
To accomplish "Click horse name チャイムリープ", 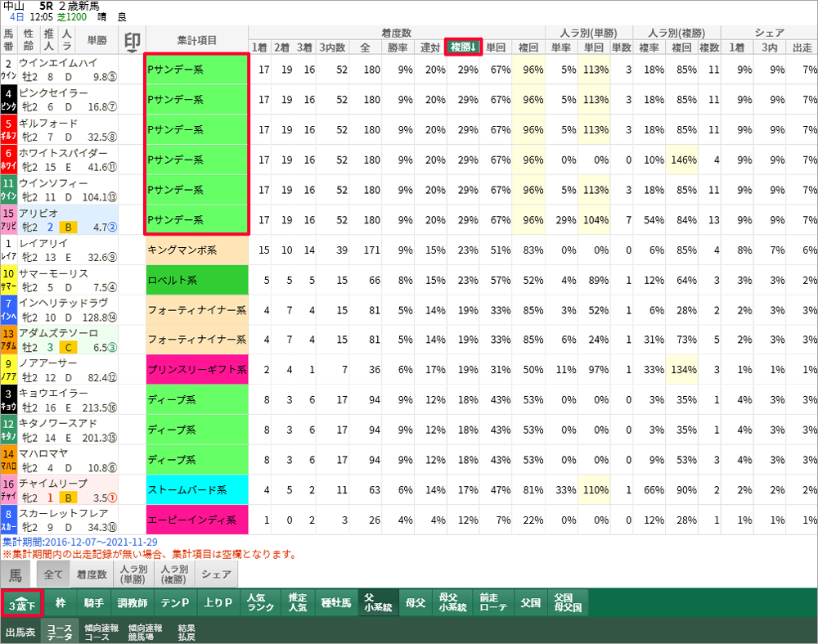I will (53, 484).
